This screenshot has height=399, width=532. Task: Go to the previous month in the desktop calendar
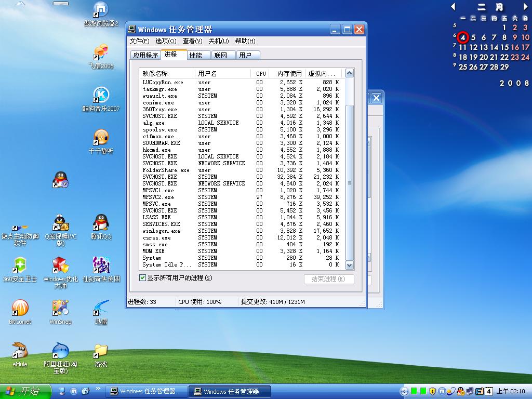(x=453, y=6)
